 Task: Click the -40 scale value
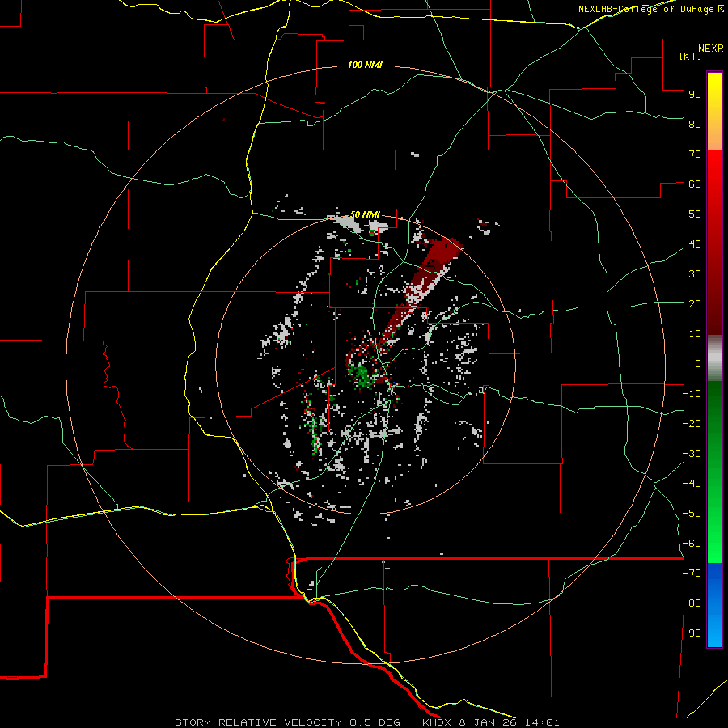coord(692,484)
